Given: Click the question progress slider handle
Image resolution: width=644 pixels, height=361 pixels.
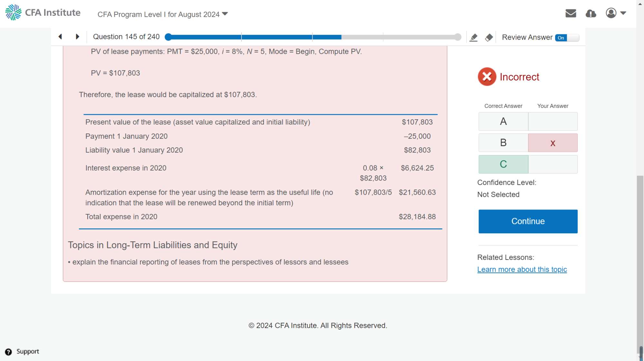Looking at the screenshot, I should pyautogui.click(x=168, y=37).
